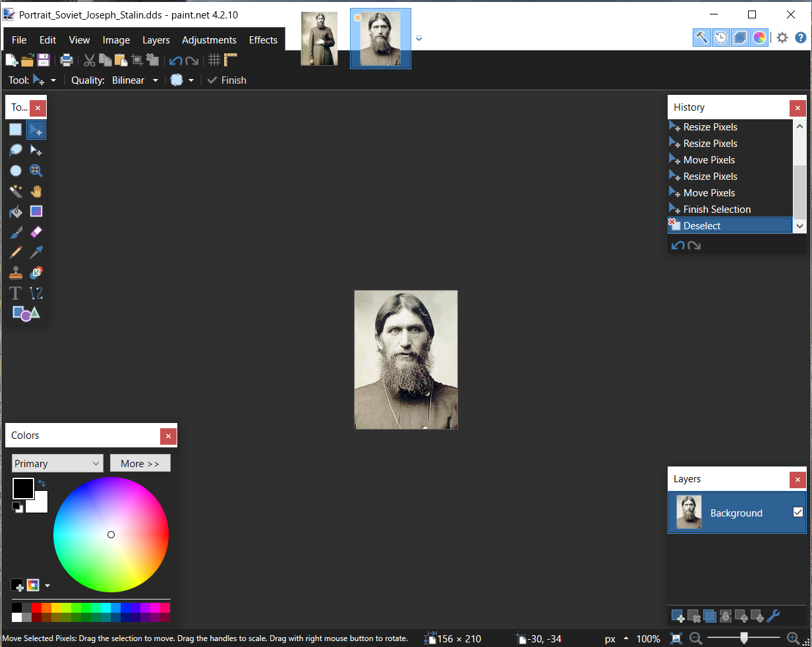Image resolution: width=812 pixels, height=647 pixels.
Task: Select the Gradient tool
Action: click(36, 211)
